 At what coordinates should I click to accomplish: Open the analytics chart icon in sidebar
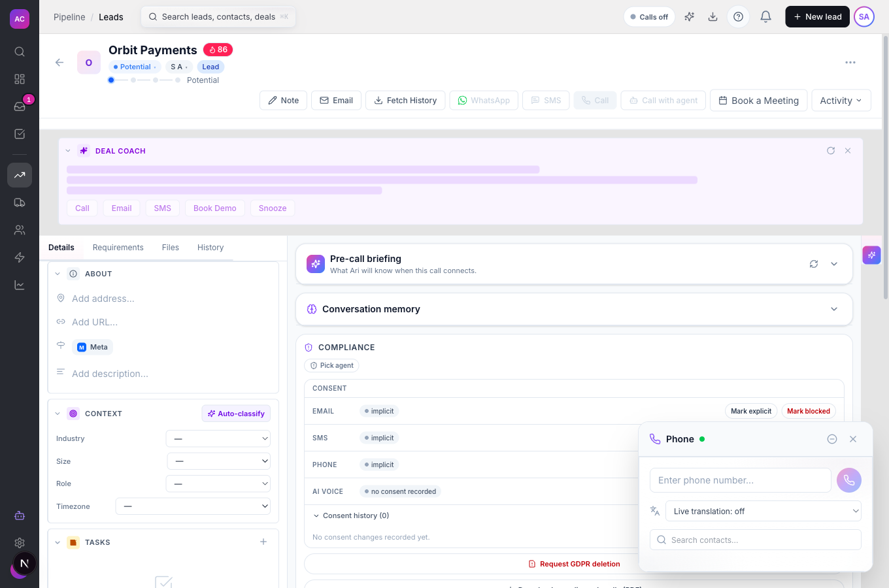click(x=20, y=285)
